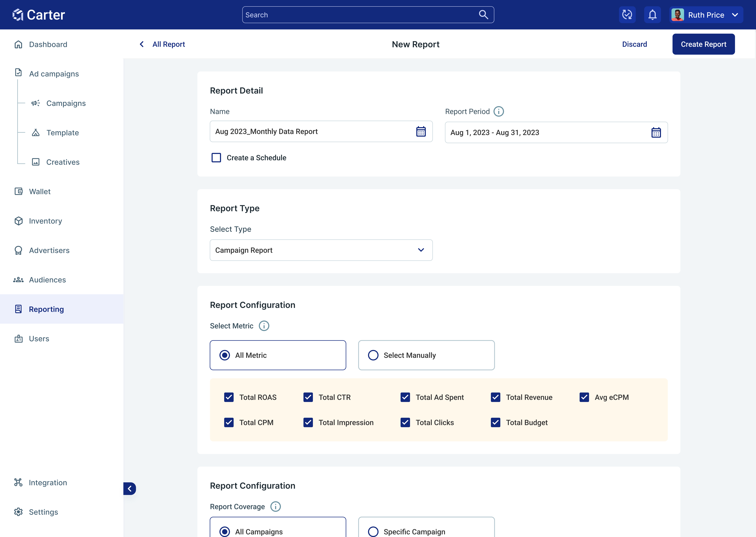Click the info icon beside Select Metric

(x=264, y=326)
